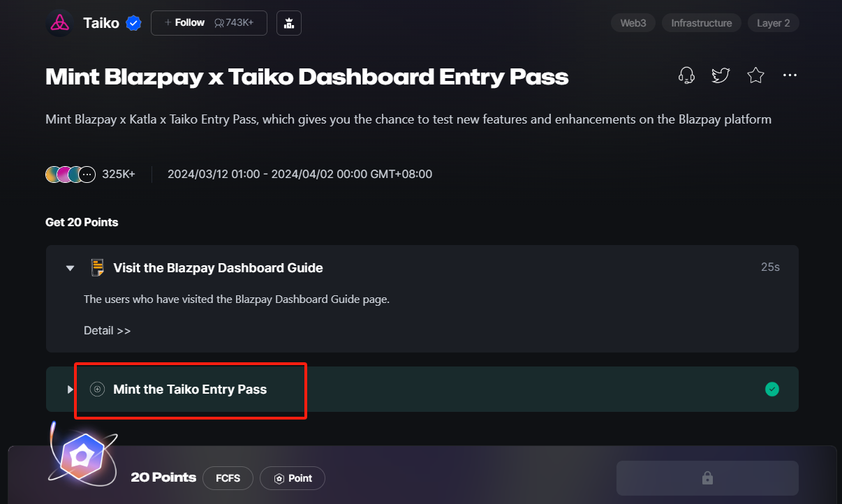Favorite the campaign with the star icon

click(755, 75)
